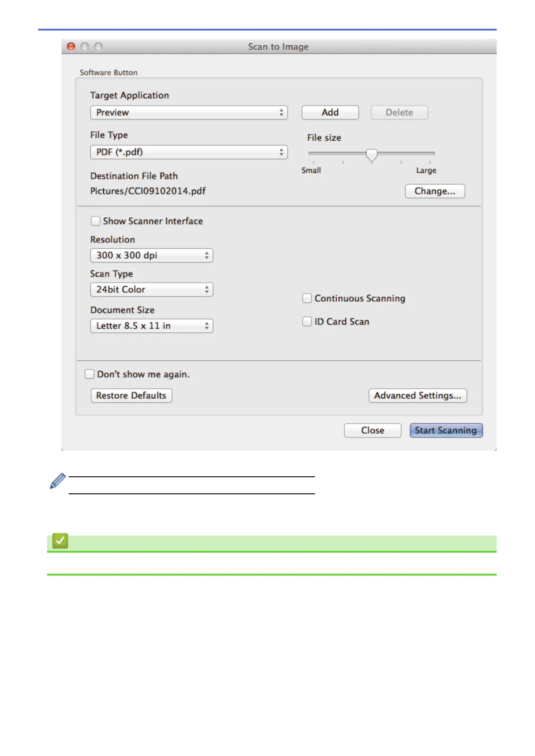Open the Scan Type 24bit Color dropdown
This screenshot has width=535, height=756.
pos(151,290)
